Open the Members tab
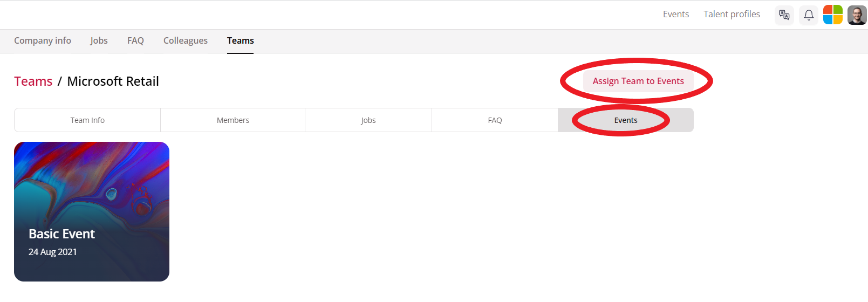 tap(233, 120)
